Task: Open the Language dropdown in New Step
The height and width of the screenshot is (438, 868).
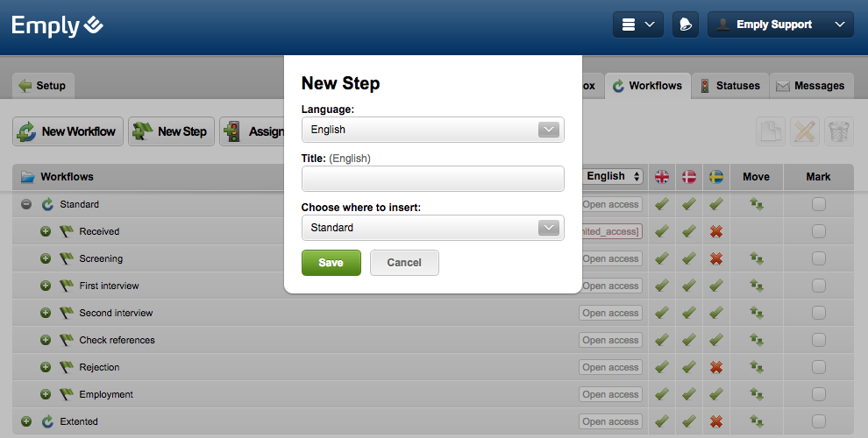Action: pos(432,130)
